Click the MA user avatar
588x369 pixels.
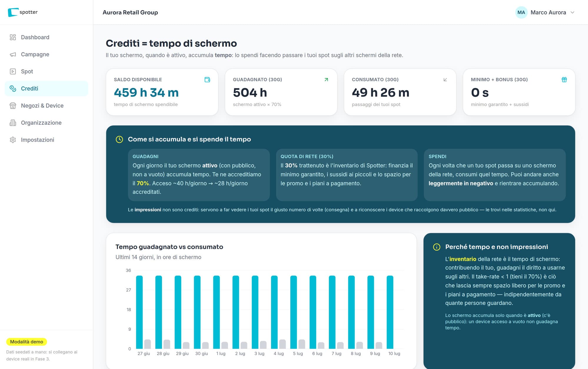(x=521, y=12)
